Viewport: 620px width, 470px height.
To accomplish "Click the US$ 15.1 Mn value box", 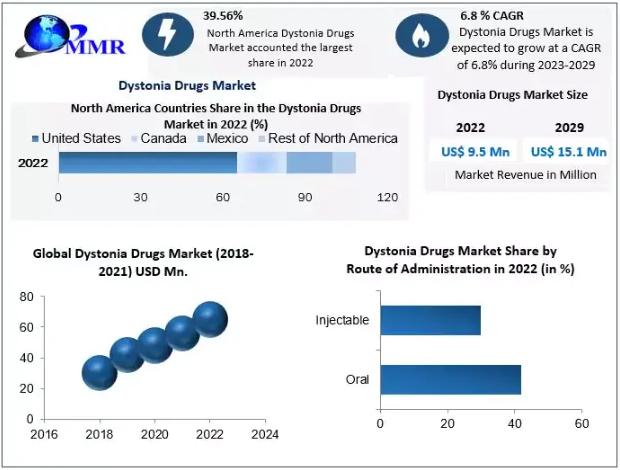I will tap(568, 152).
